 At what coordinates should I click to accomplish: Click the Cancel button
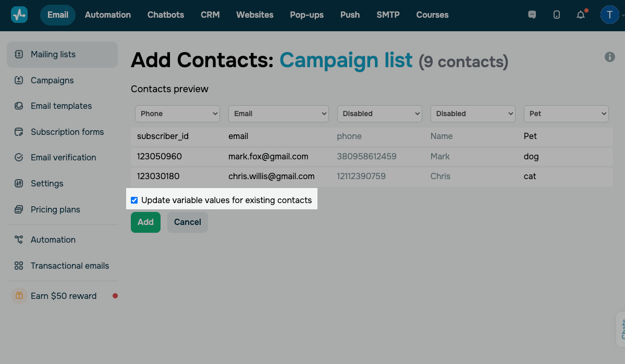tap(188, 222)
